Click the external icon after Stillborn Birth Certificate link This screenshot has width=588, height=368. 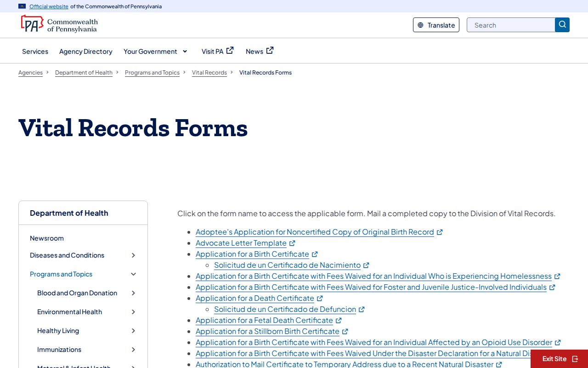coord(345,332)
